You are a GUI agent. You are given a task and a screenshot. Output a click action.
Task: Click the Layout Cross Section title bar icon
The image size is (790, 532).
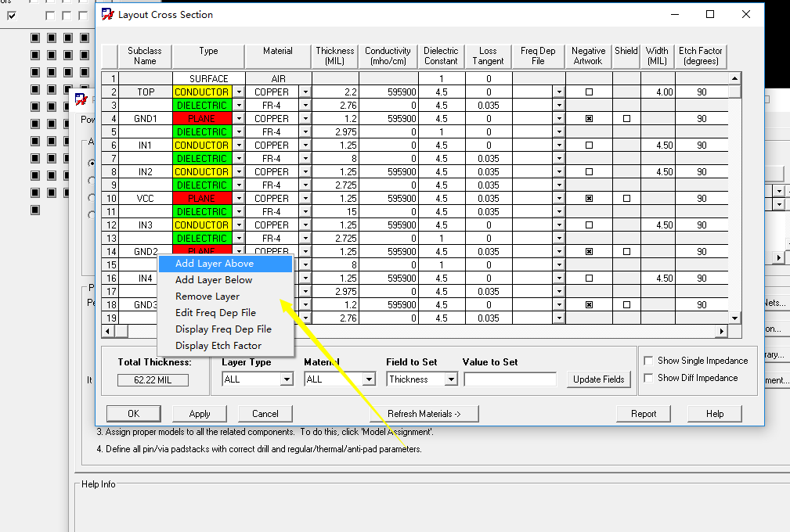pos(108,14)
